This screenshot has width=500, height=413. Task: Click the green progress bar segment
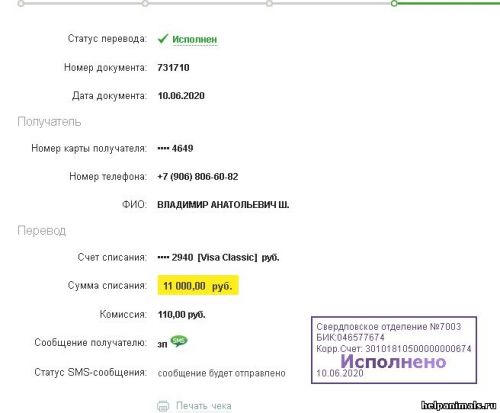449,4
